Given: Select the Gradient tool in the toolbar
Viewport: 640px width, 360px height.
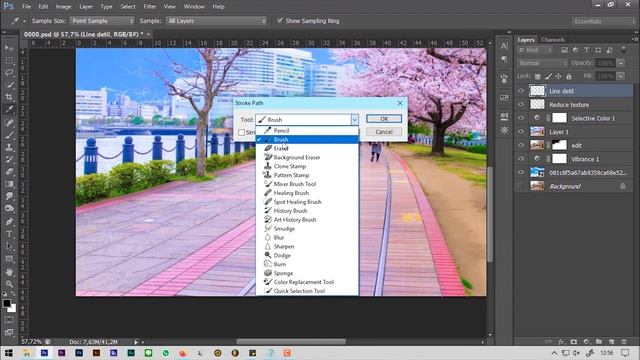Looking at the screenshot, I should point(9,184).
